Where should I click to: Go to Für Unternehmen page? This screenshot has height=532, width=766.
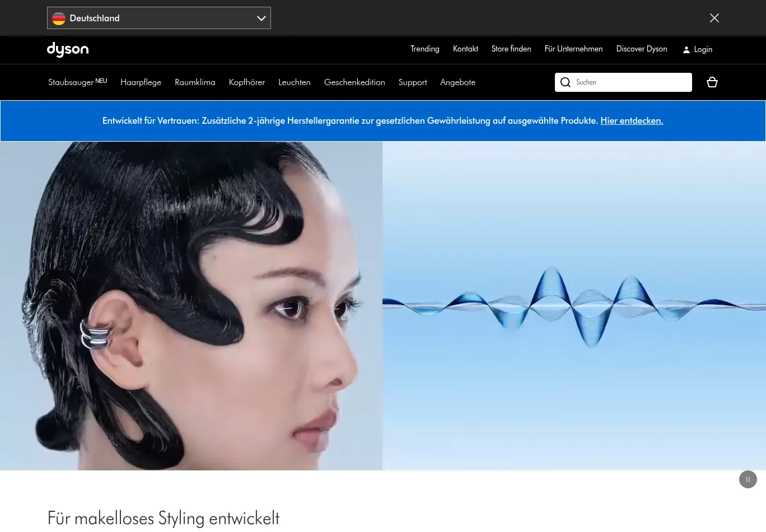point(573,49)
